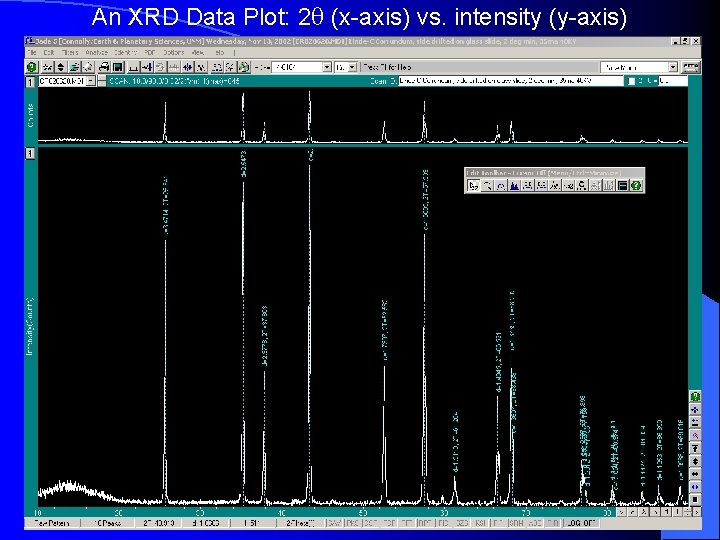720x540 pixels.
Task: Click the leftmost small button right of the x-axis
Action: pos(621,512)
